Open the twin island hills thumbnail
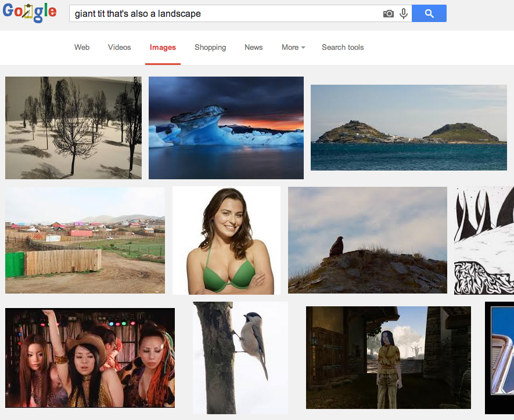The image size is (514, 420). 409,128
